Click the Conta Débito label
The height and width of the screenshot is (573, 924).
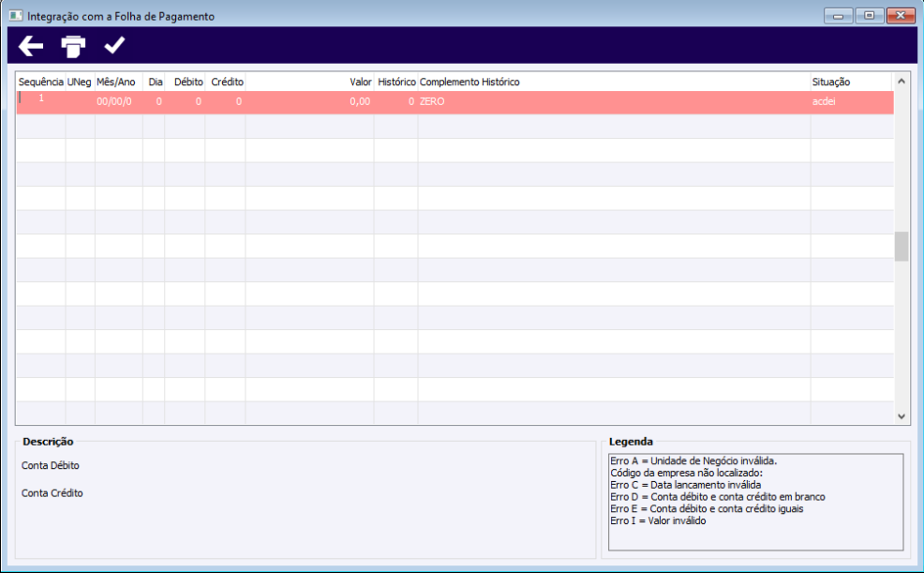point(50,466)
